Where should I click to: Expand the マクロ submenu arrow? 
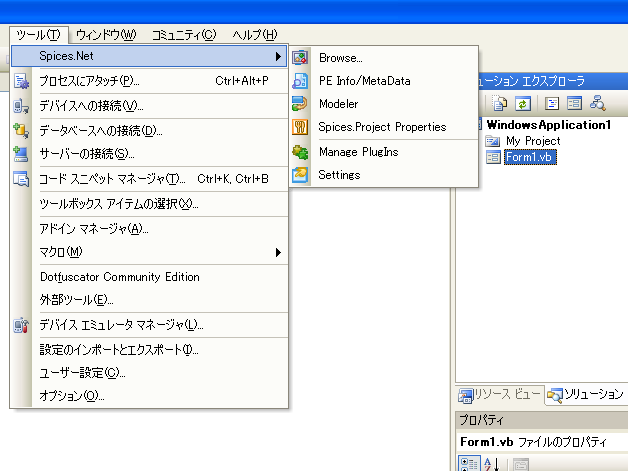coord(278,252)
